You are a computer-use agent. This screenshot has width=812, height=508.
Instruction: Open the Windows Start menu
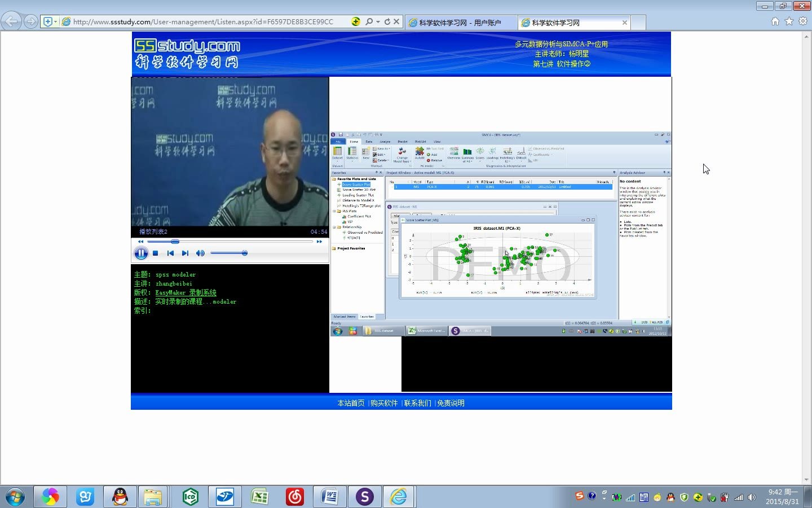[x=15, y=497]
